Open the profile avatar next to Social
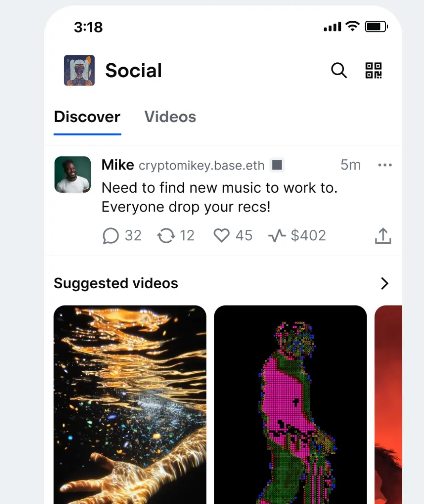424x504 pixels. pyautogui.click(x=79, y=70)
